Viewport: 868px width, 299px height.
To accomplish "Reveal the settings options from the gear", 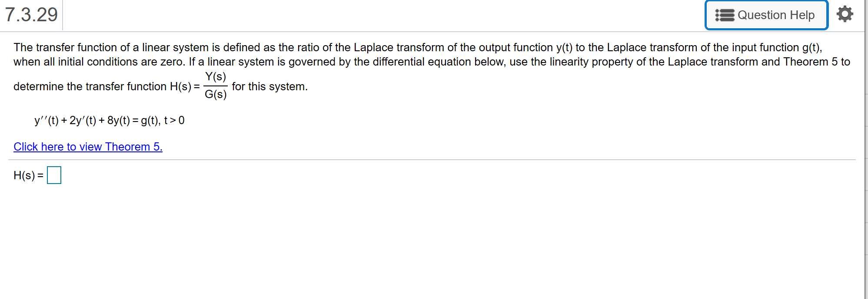I will [845, 14].
